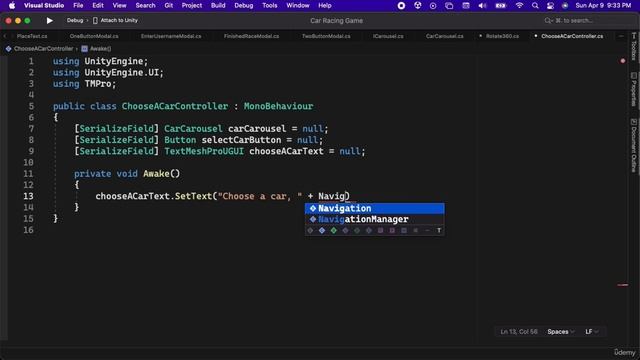
Task: Open Spotlight search in menu bar
Action: (x=535, y=6)
